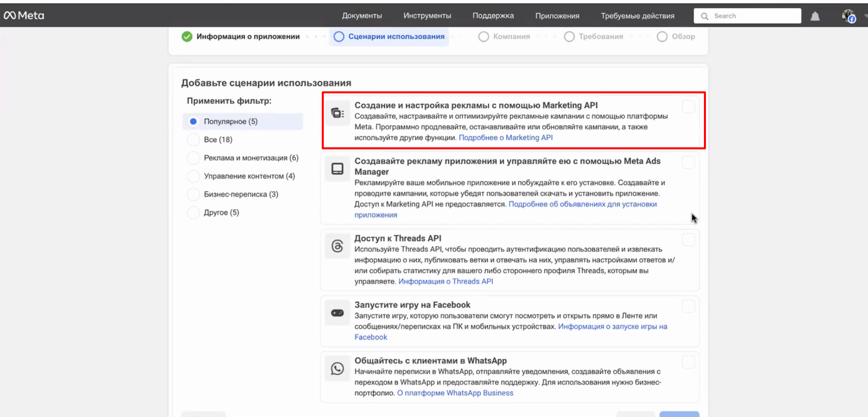Open 'О платформе WhatsApp Business' link

click(455, 393)
